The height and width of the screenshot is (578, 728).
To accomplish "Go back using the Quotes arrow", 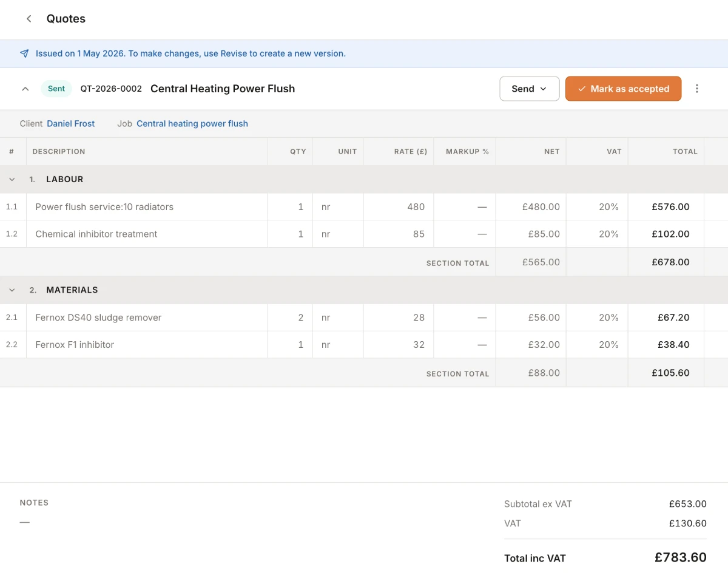I will point(29,19).
